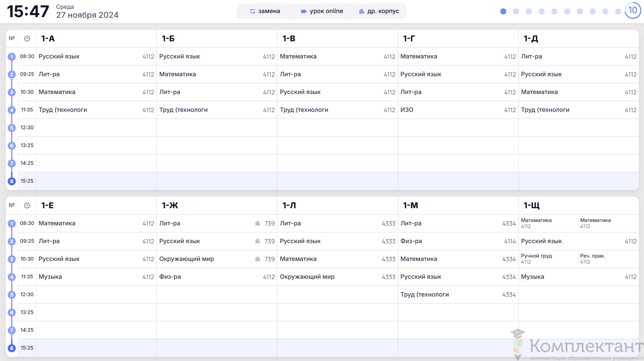Click the замена legend label
The width and height of the screenshot is (644, 361).
269,11
